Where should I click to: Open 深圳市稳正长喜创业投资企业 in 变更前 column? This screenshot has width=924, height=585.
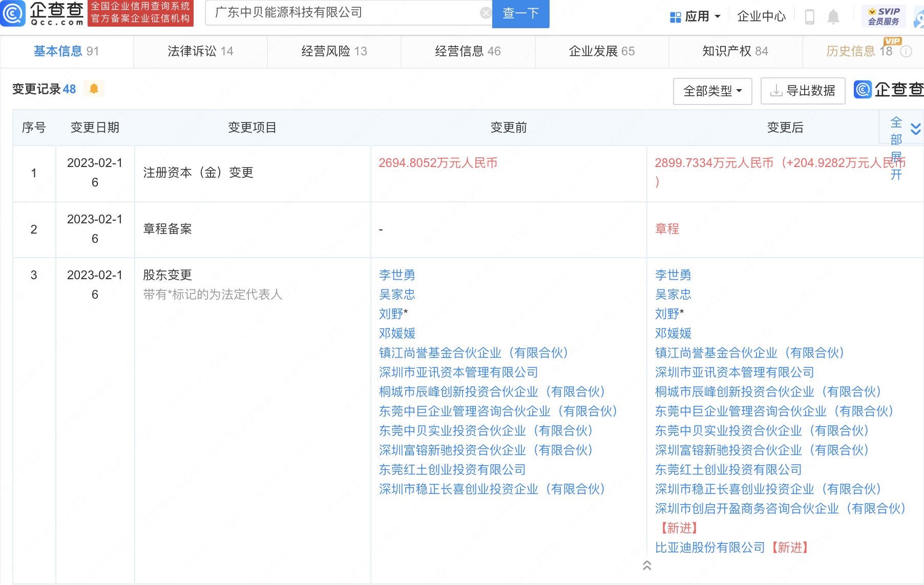[494, 489]
